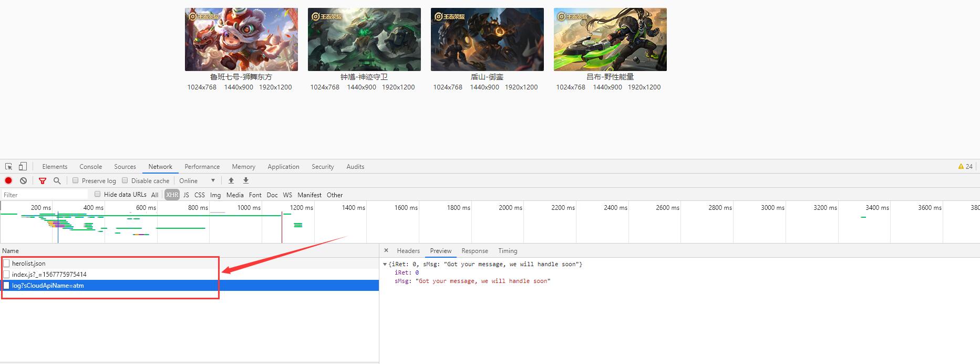
Task: Focus the network Filter text field
Action: [x=44, y=195]
